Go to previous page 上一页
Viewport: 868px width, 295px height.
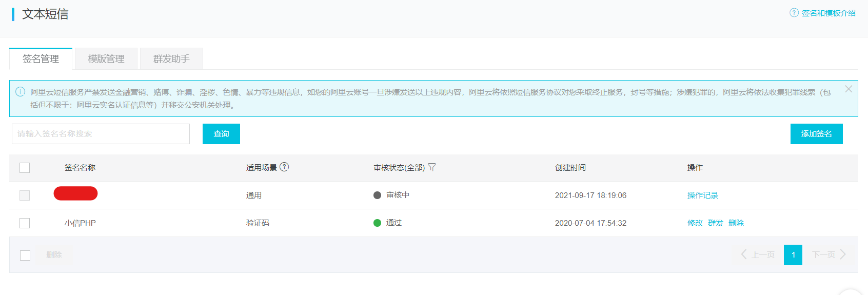click(x=758, y=255)
